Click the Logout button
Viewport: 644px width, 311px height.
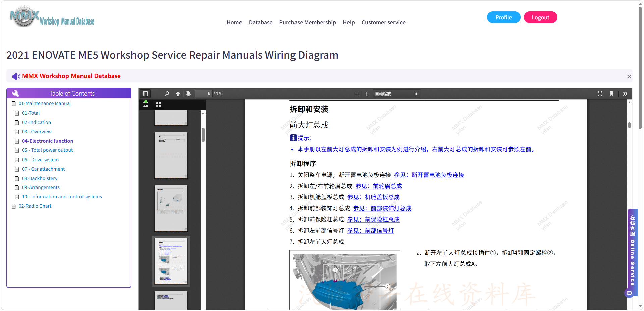coord(541,17)
